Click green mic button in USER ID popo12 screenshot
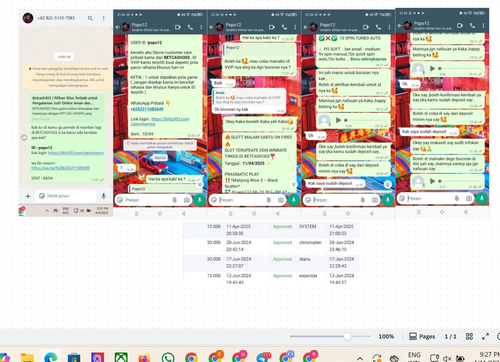 tap(200, 199)
